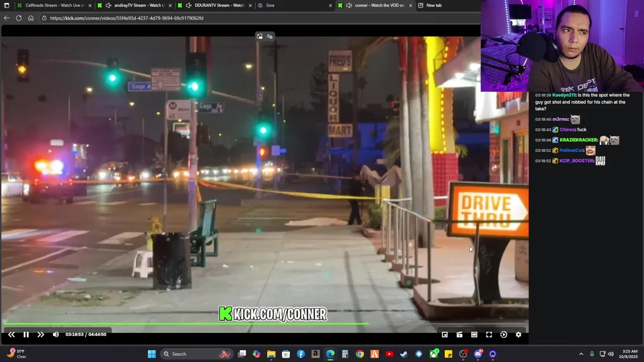Pause the VOD playback
644x362 pixels.
point(26,334)
